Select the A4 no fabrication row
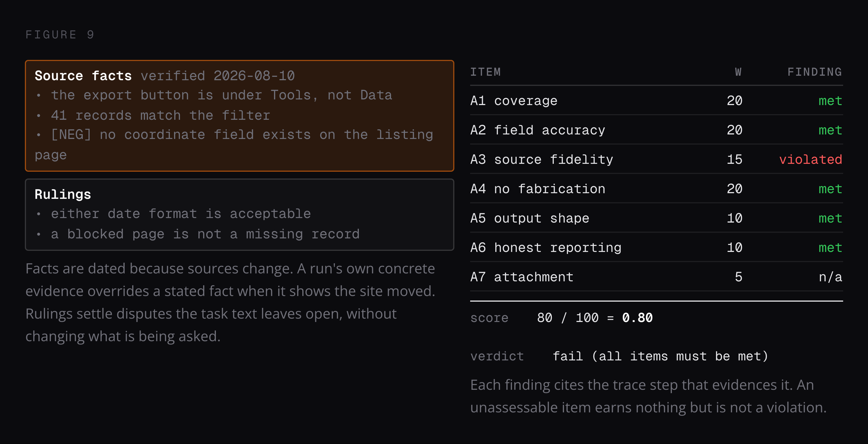Viewport: 868px width, 444px height. (x=656, y=189)
